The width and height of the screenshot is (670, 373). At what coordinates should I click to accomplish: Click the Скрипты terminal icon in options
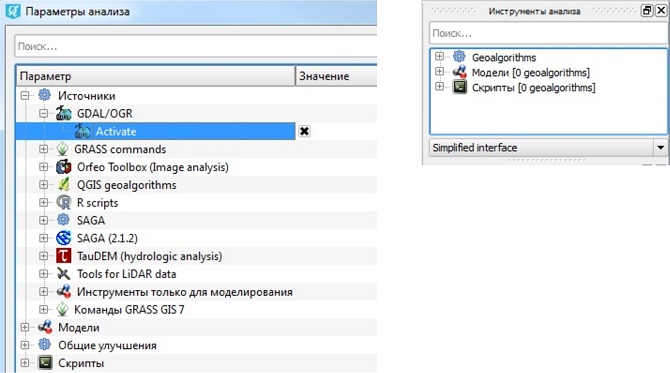45,363
